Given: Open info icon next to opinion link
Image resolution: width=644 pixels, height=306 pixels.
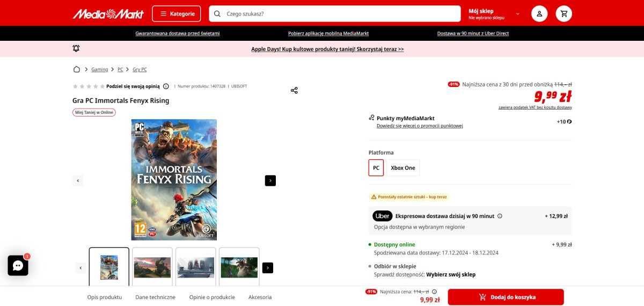Looking at the screenshot, I should pos(166,86).
